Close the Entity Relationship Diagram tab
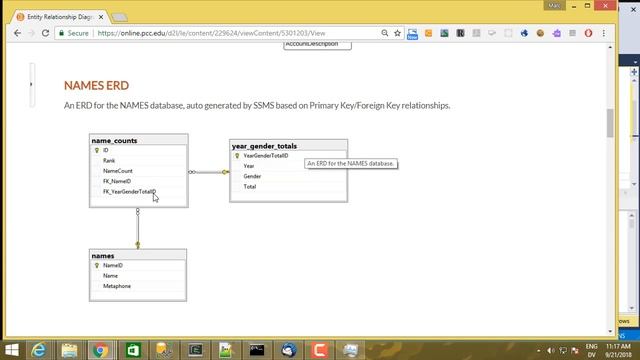 tap(101, 17)
